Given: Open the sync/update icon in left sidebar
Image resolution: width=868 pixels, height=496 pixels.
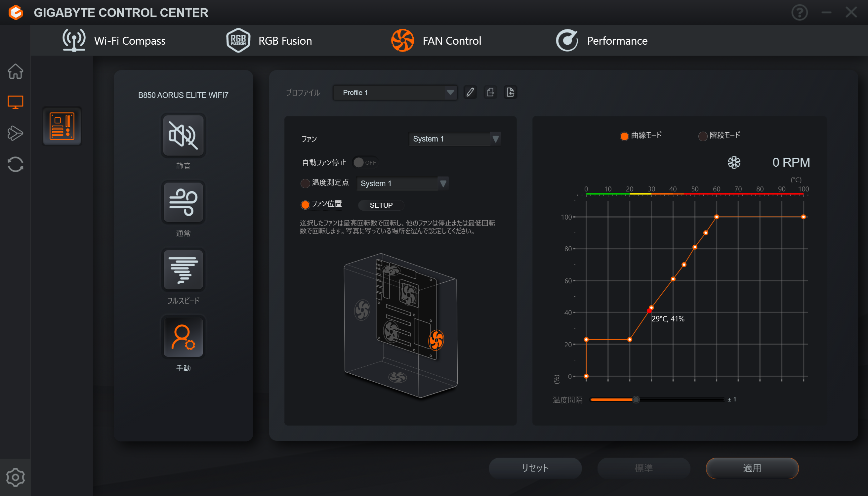Looking at the screenshot, I should (x=15, y=164).
